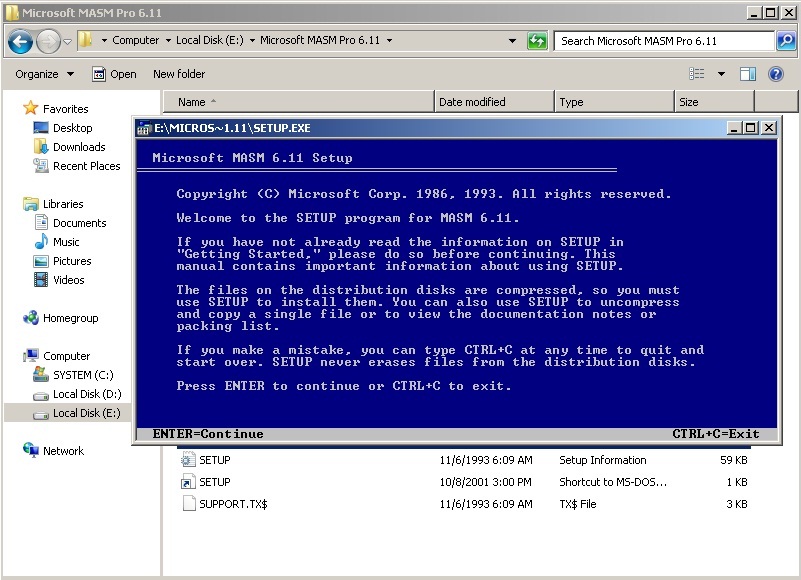Maximize the SETUP.EXE console window
801x580 pixels.
[751, 128]
